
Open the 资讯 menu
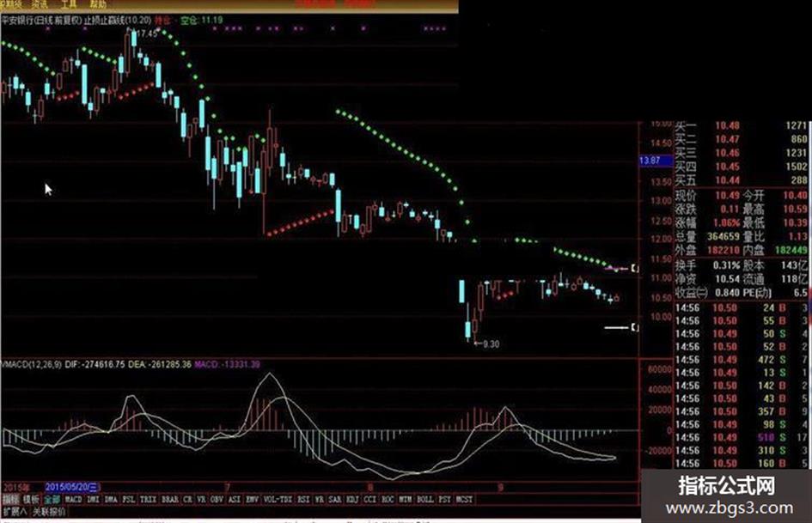[x=40, y=4]
